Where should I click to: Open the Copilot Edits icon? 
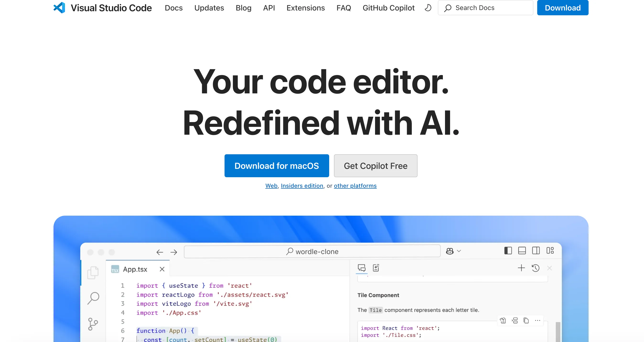pyautogui.click(x=376, y=268)
